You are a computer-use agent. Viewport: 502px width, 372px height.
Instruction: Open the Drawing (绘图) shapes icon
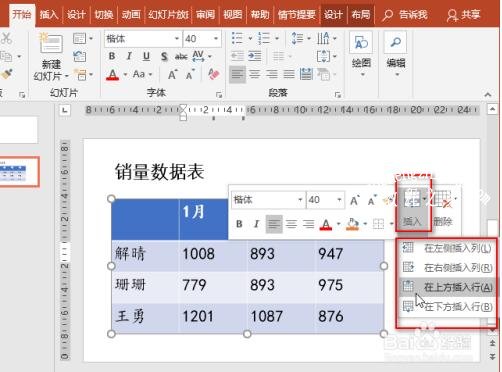[x=361, y=43]
